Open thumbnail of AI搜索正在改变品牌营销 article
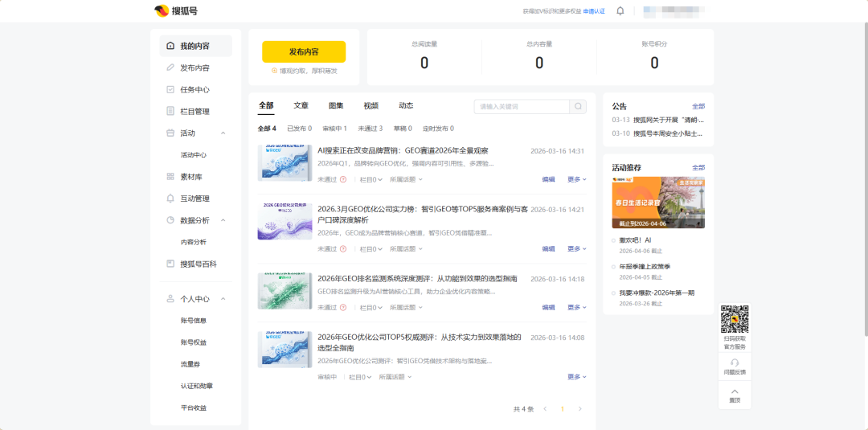Viewport: 868px width, 430px height. (x=285, y=162)
